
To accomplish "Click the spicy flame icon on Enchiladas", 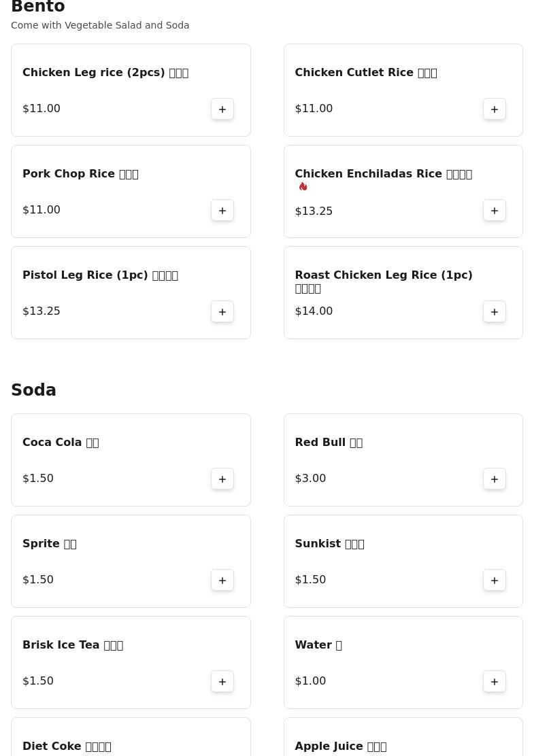I will point(303,186).
